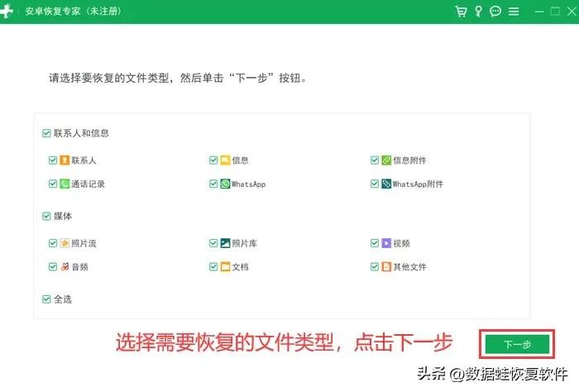Click the 文档 documents label

(x=240, y=267)
